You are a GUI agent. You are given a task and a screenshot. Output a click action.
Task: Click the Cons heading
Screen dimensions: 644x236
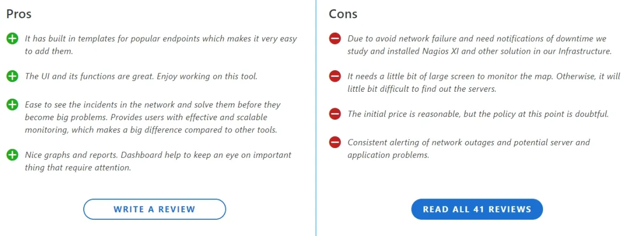[x=343, y=14]
